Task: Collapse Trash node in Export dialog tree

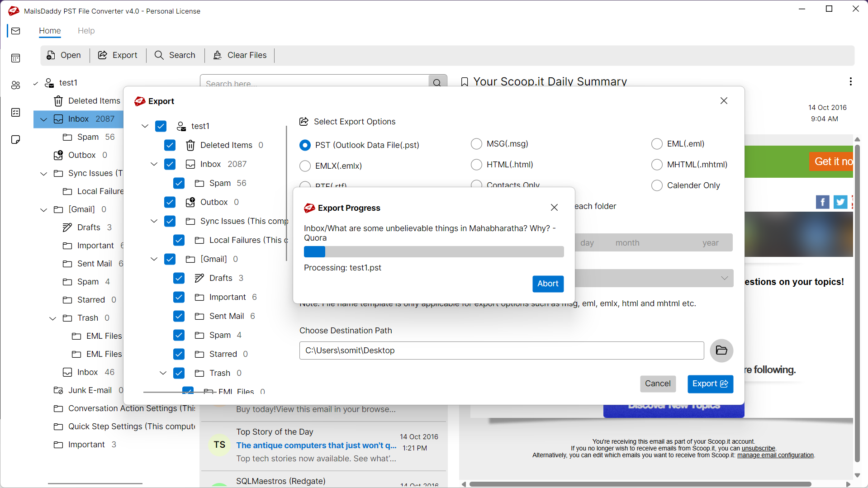Action: (163, 373)
